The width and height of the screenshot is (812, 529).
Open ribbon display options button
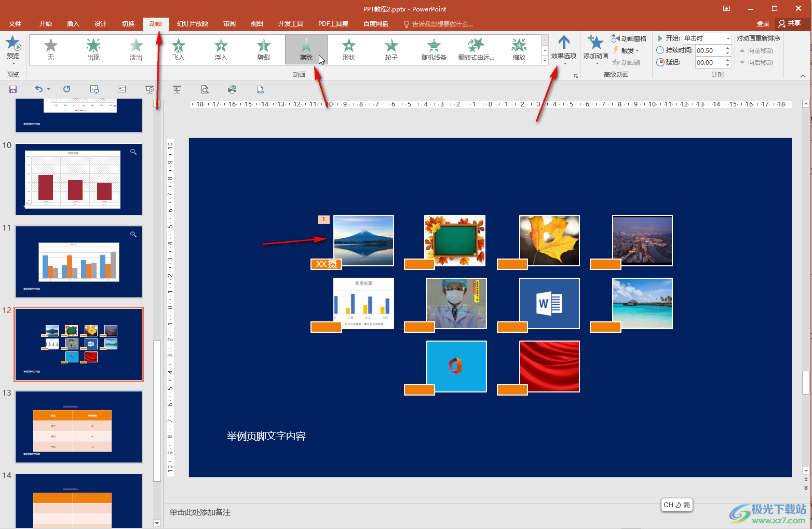pos(726,9)
